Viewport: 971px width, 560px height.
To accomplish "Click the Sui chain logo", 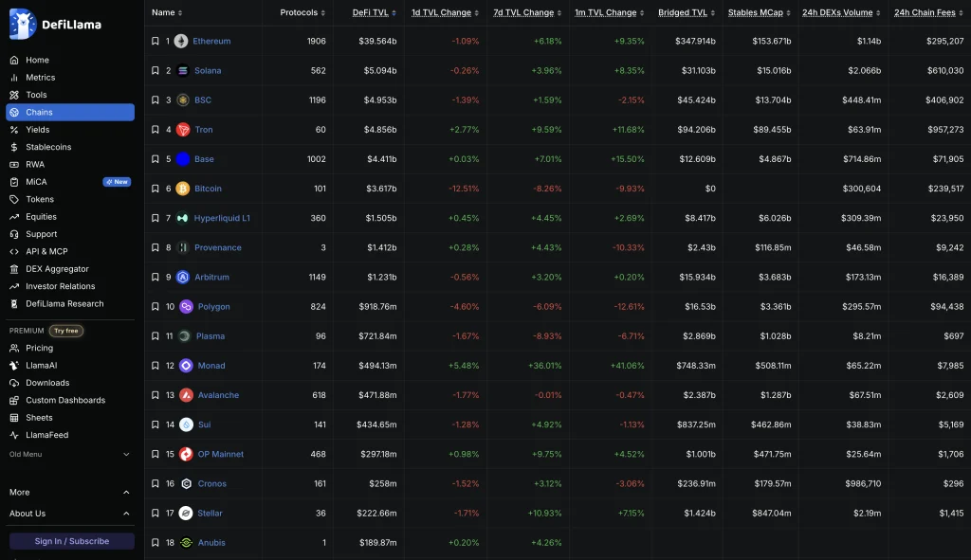I will [186, 425].
